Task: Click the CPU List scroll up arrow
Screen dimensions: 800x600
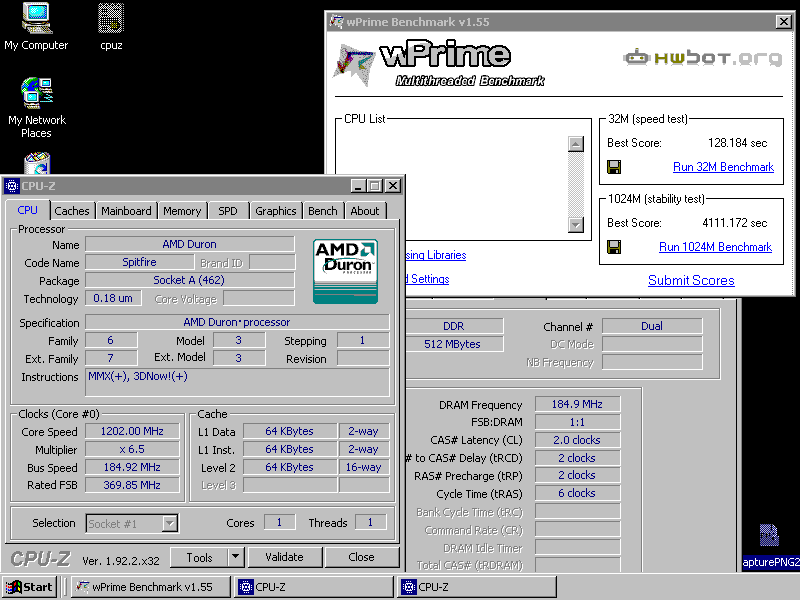Action: tap(576, 144)
